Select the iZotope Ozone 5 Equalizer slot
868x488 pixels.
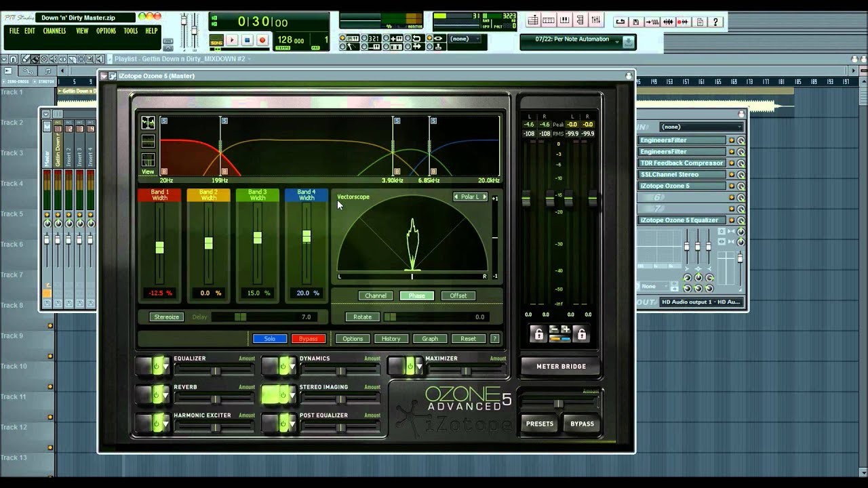click(683, 220)
